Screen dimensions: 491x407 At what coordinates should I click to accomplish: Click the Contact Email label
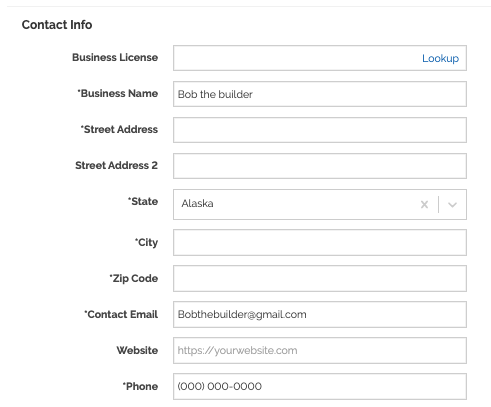(x=121, y=314)
